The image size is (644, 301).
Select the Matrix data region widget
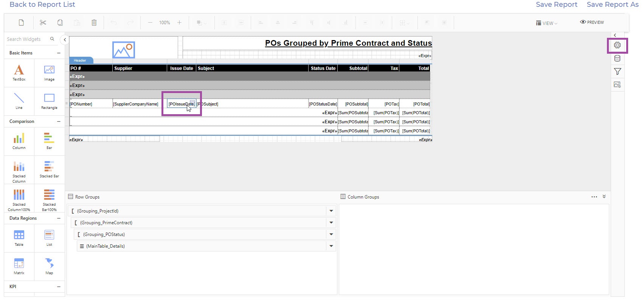click(19, 266)
